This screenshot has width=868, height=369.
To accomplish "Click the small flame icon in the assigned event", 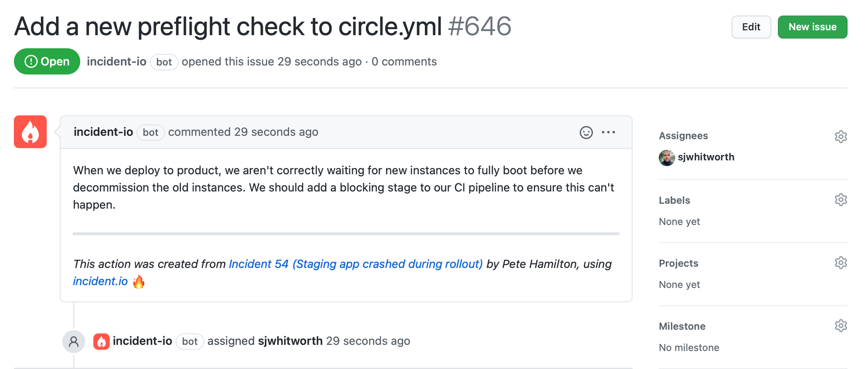I will [x=101, y=342].
